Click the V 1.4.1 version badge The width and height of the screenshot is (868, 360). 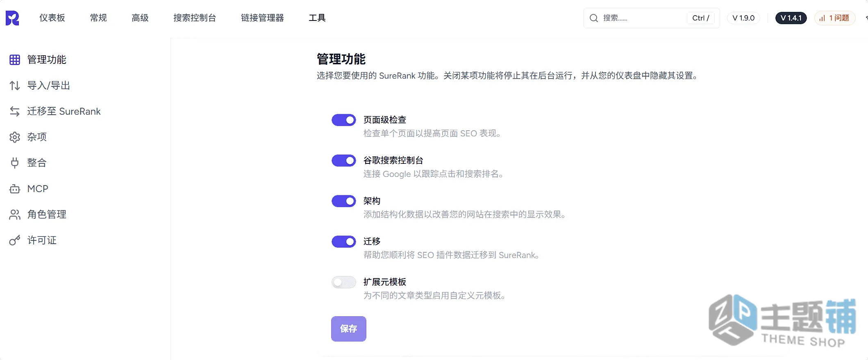[x=791, y=18]
